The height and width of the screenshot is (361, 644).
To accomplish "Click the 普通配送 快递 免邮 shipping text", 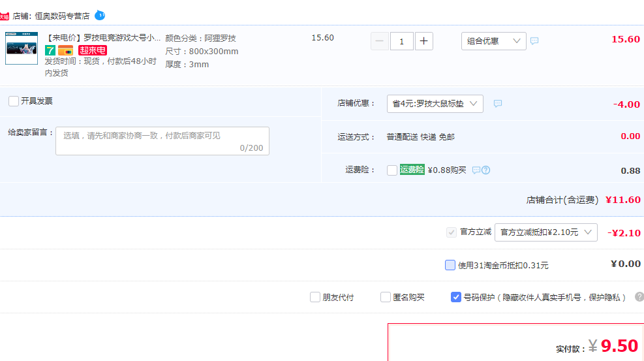I will [x=421, y=136].
